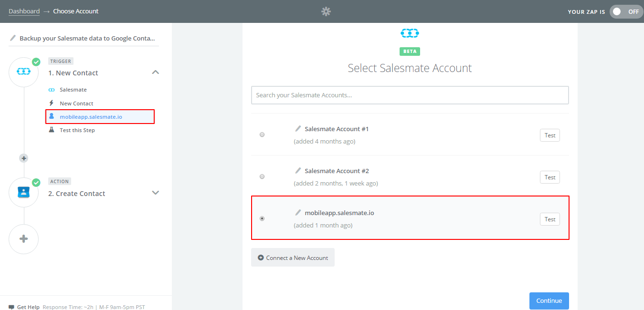Click the Salesmate logo above the title

click(410, 33)
